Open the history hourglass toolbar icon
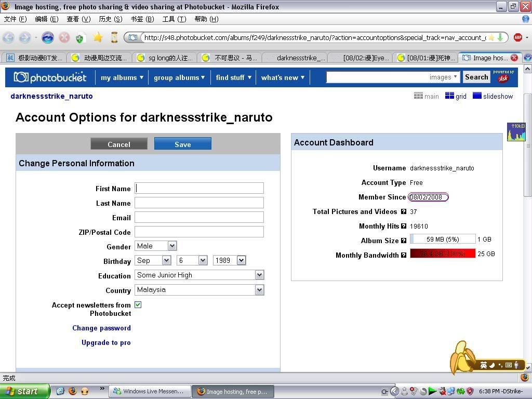The image size is (532, 399). pyautogui.click(x=115, y=37)
